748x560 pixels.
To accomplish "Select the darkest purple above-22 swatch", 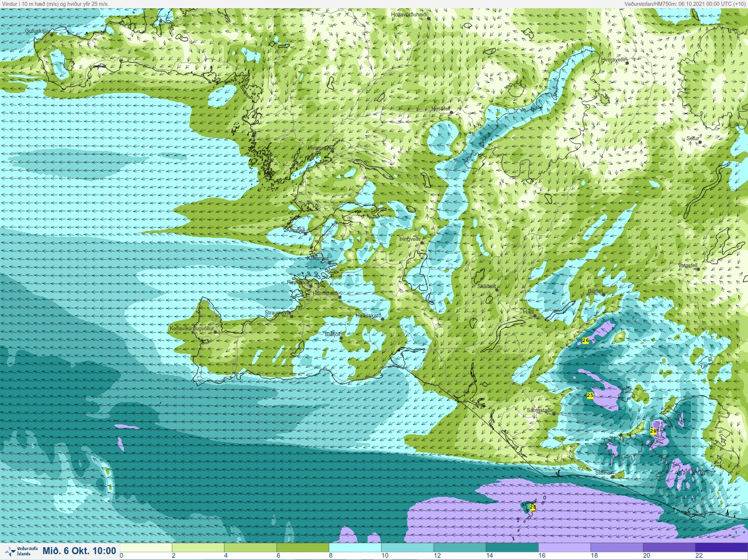I will pos(721,548).
